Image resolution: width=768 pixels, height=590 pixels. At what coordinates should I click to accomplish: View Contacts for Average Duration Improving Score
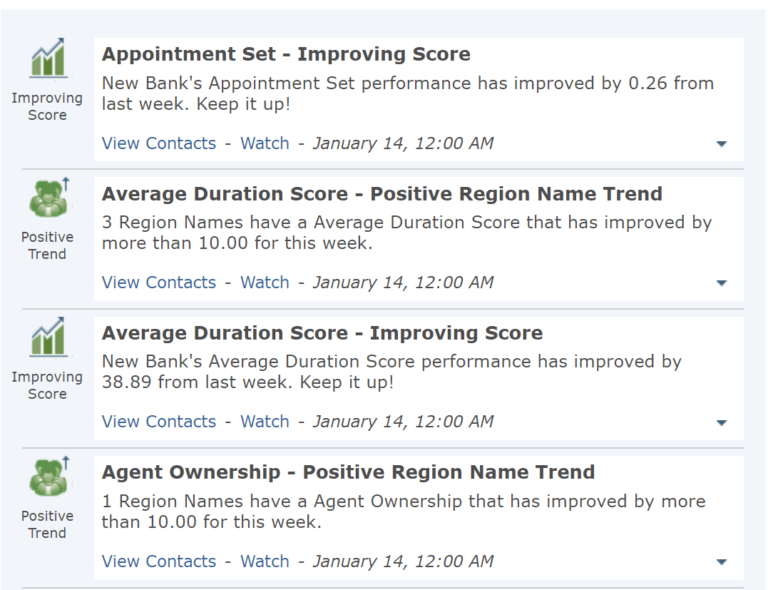(x=159, y=422)
